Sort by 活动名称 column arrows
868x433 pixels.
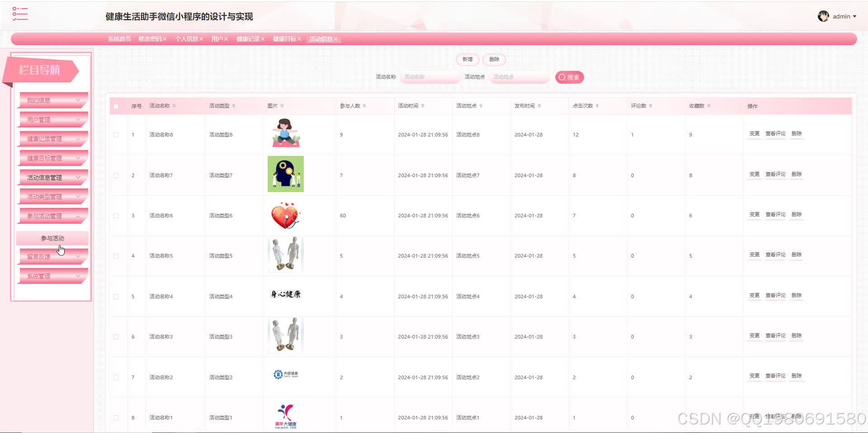point(174,106)
